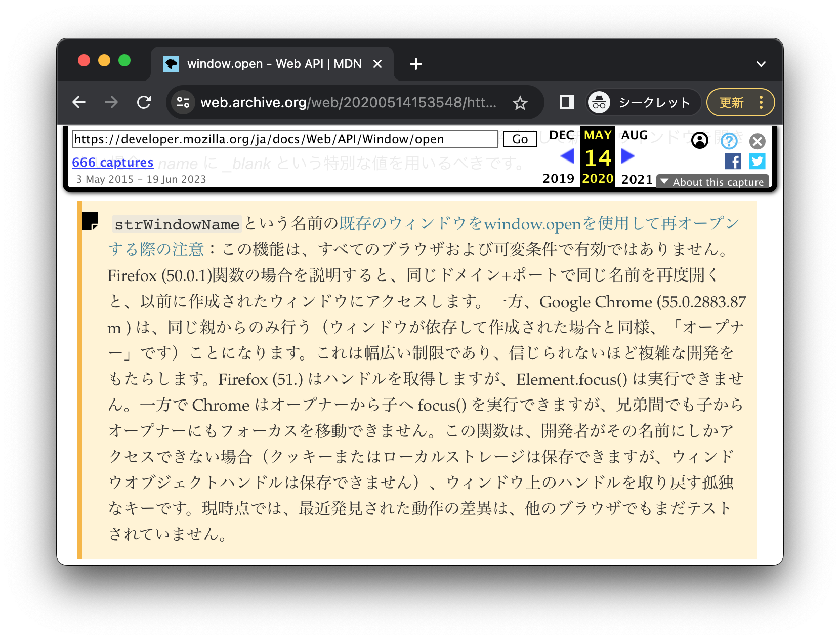Reload the page
840x640 pixels.
[x=144, y=102]
